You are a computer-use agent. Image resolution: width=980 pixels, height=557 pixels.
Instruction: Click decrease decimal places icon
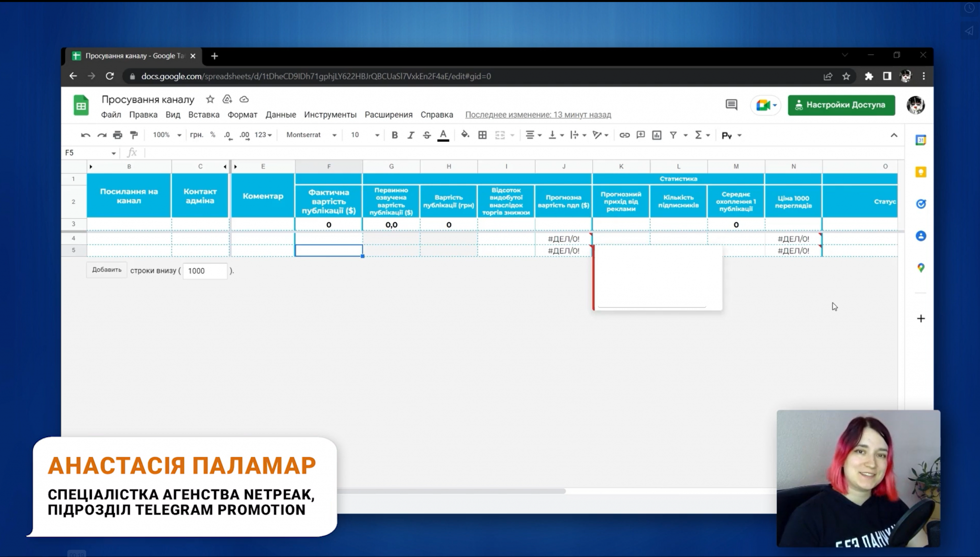click(x=228, y=135)
